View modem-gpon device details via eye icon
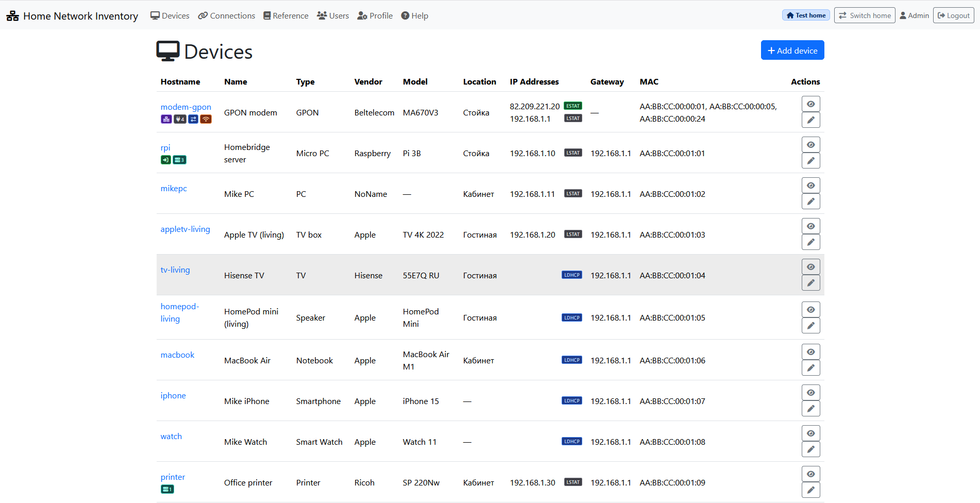The width and height of the screenshot is (980, 503). (811, 104)
